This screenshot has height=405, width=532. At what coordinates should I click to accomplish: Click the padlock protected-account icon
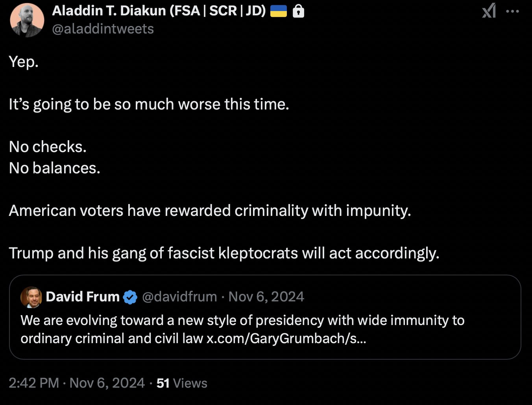(299, 11)
